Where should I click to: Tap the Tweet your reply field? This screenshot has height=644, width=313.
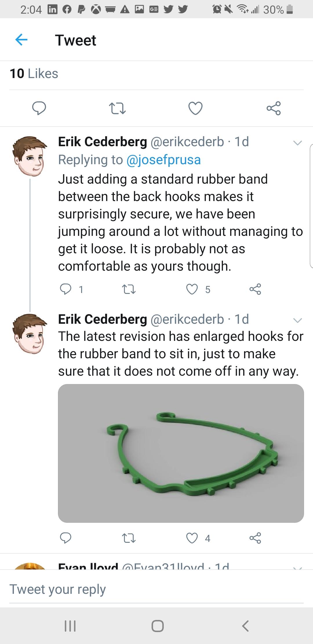[156, 589]
